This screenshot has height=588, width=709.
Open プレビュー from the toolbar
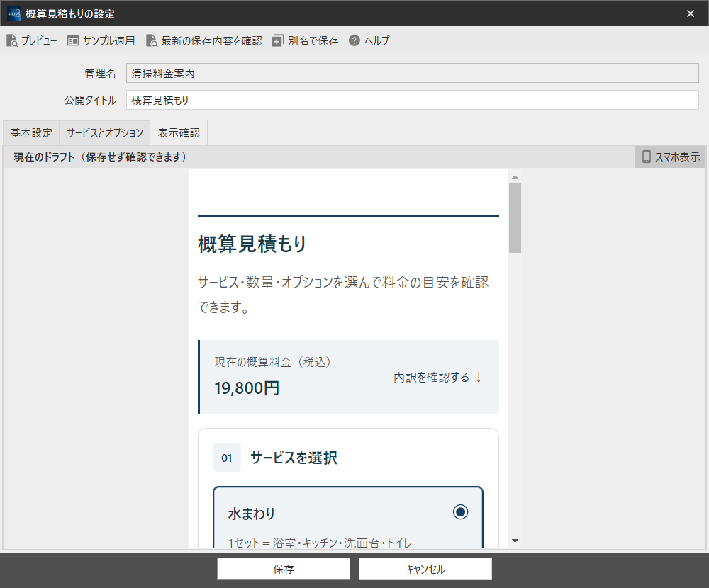(32, 40)
